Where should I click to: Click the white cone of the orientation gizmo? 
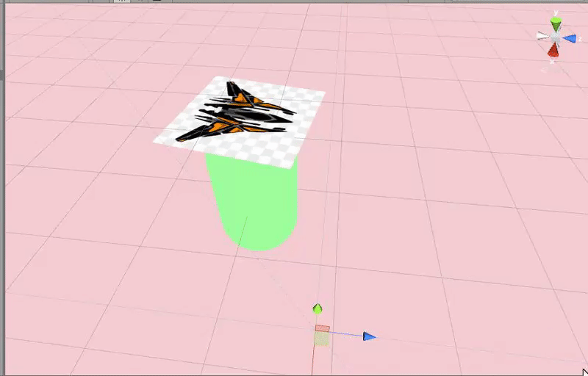tap(543, 36)
